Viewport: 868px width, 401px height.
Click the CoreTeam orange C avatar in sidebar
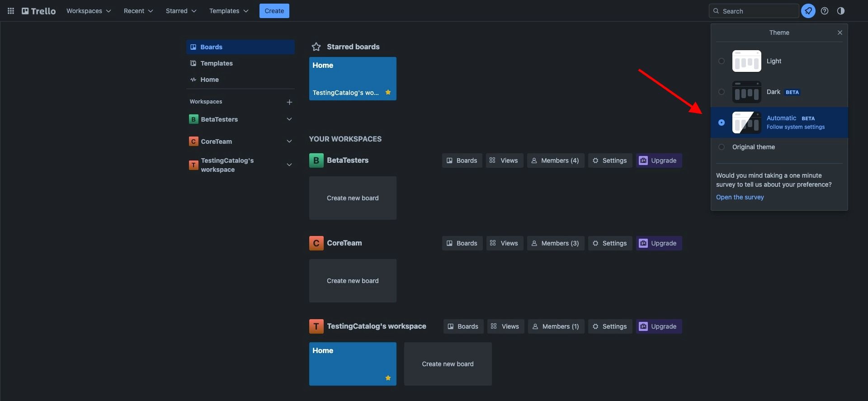point(193,142)
